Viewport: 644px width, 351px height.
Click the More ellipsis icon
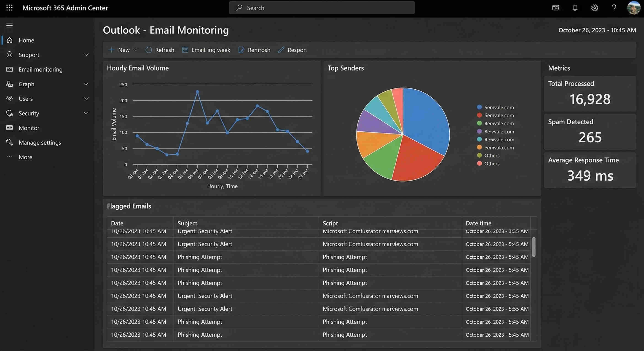tap(10, 157)
